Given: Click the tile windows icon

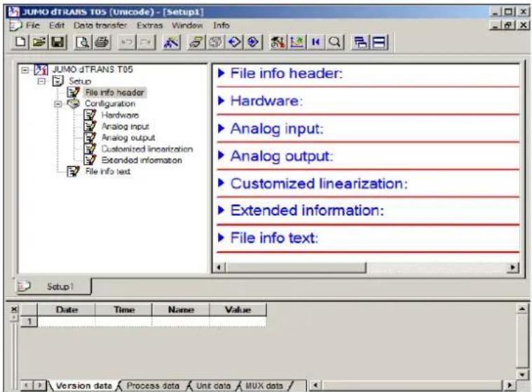Looking at the screenshot, I should [379, 42].
